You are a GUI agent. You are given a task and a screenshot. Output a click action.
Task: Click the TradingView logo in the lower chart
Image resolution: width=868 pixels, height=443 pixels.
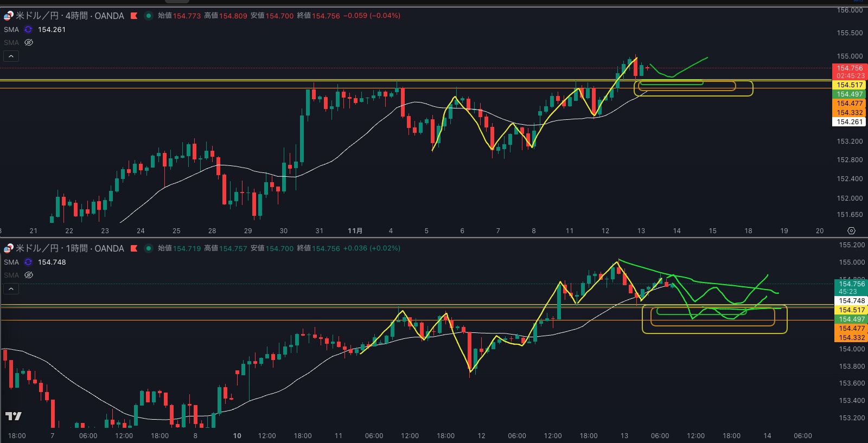click(14, 416)
